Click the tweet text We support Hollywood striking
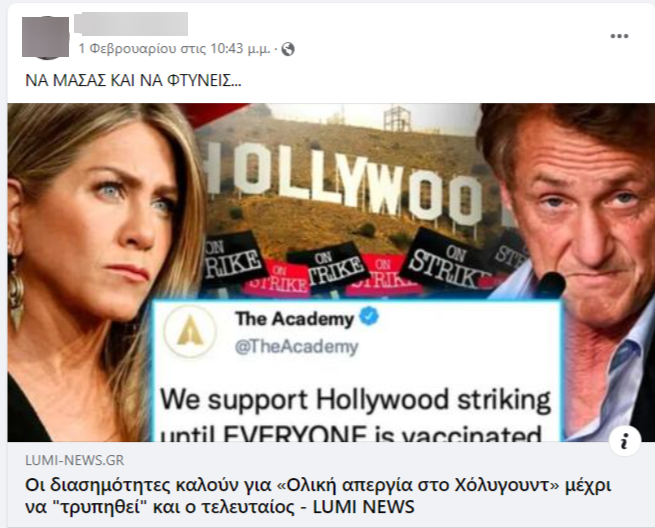The width and height of the screenshot is (655, 528). (356, 400)
